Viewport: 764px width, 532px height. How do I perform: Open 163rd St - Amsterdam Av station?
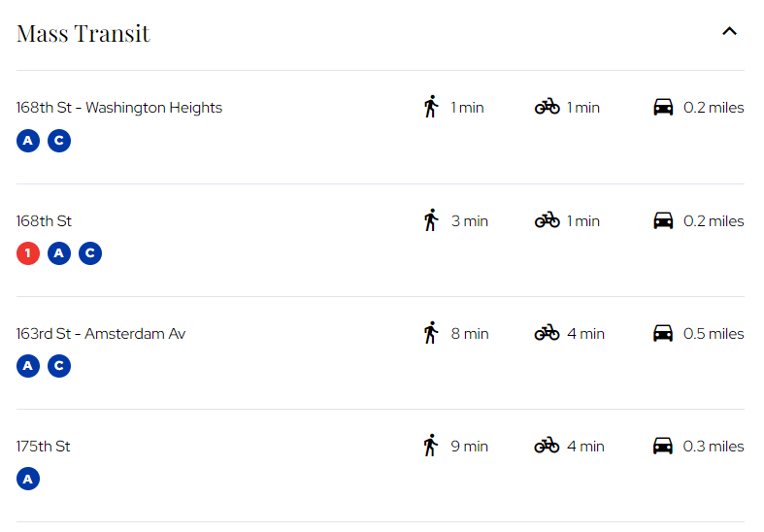click(101, 334)
